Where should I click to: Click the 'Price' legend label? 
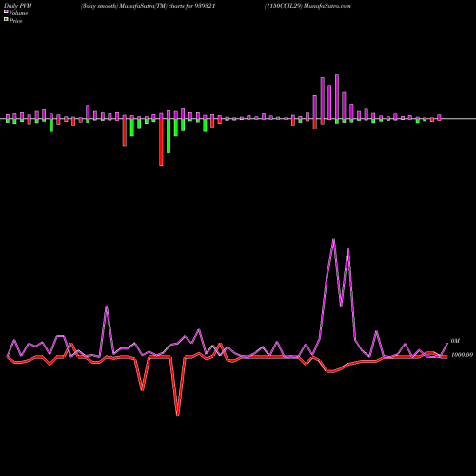(15, 21)
